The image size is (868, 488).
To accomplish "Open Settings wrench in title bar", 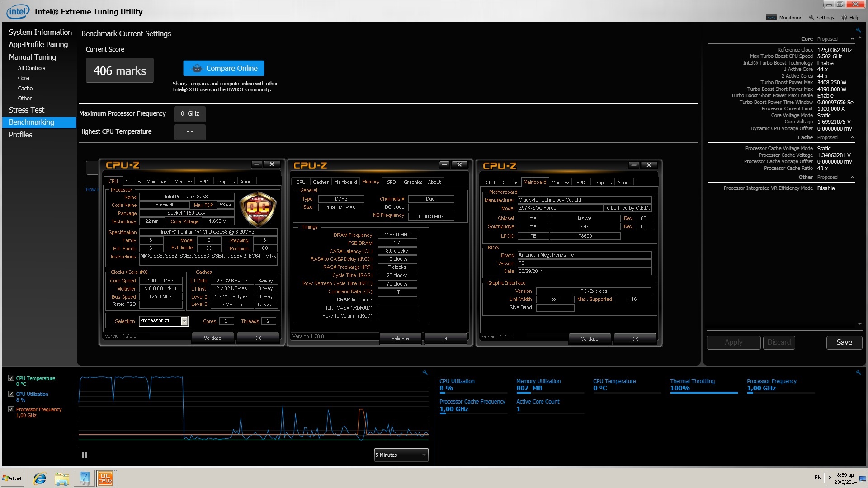I will pos(811,18).
